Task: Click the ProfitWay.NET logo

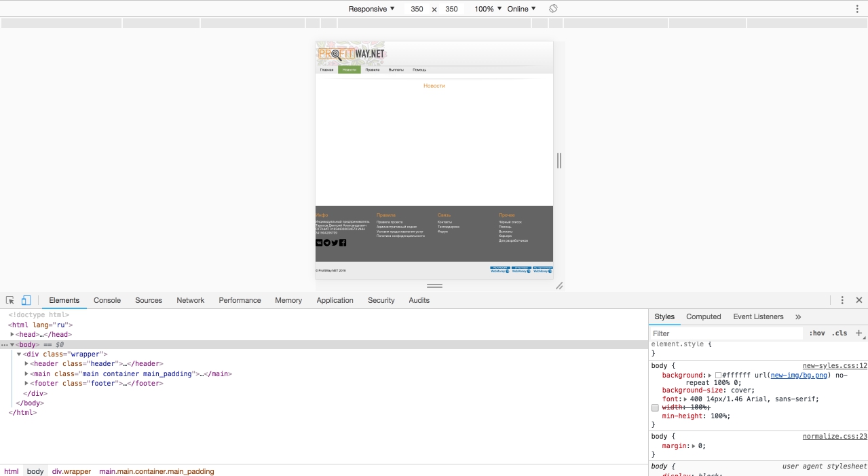Action: [x=351, y=54]
